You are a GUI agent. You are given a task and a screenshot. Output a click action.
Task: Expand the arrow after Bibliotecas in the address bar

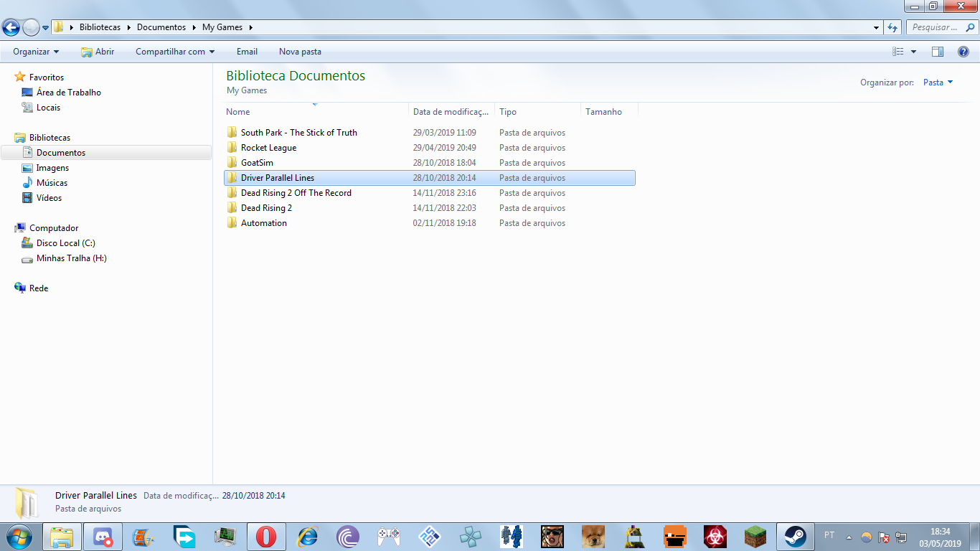(x=129, y=28)
